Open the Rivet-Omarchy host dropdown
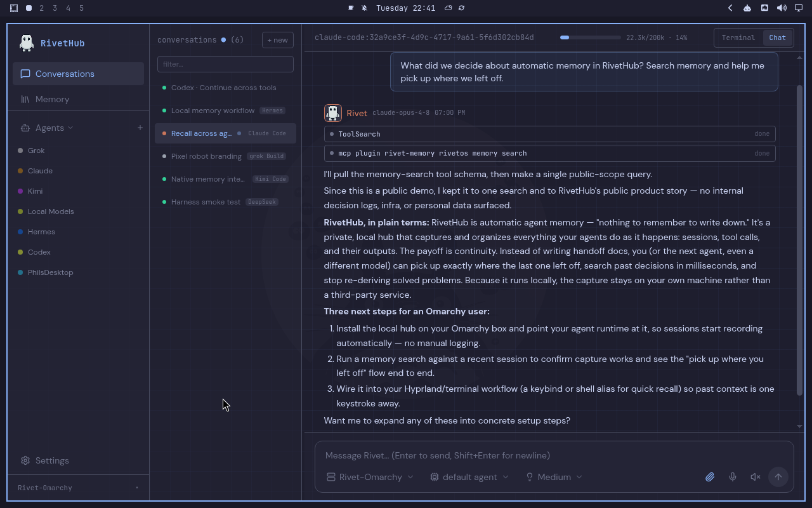Image resolution: width=812 pixels, height=508 pixels. [x=370, y=477]
